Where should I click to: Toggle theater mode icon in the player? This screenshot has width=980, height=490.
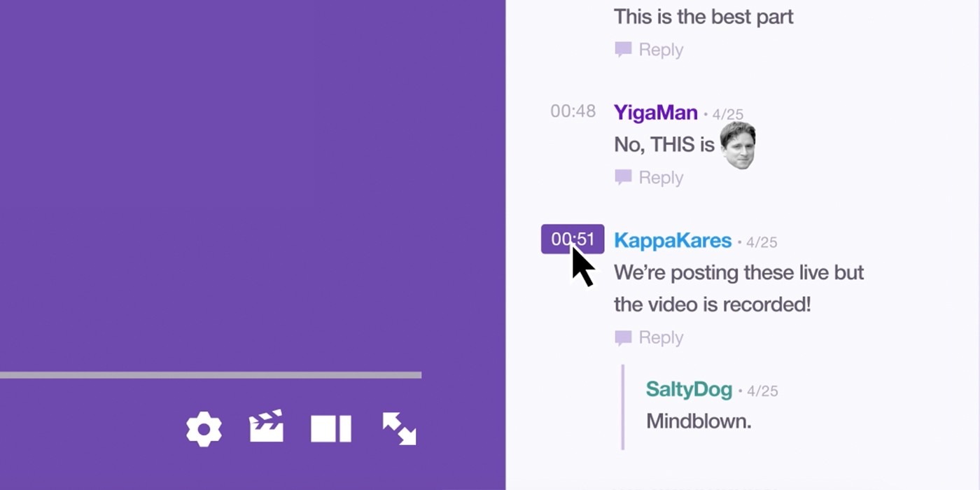(330, 428)
